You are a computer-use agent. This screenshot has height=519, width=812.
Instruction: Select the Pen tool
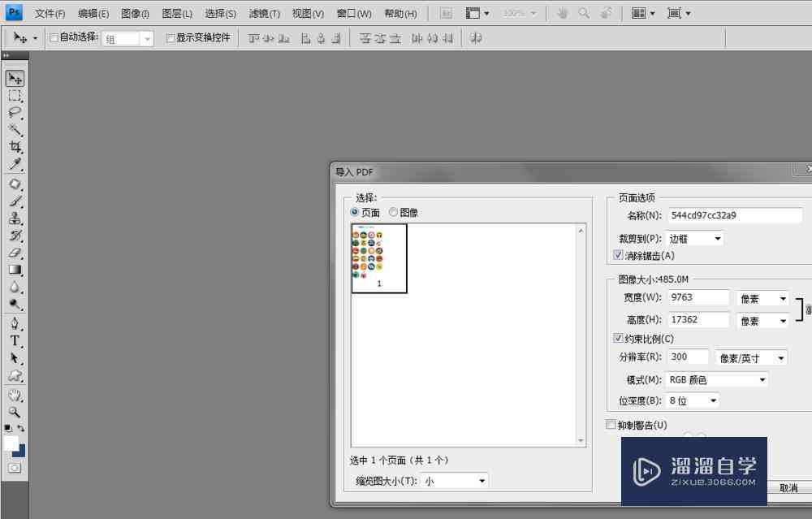(15, 324)
